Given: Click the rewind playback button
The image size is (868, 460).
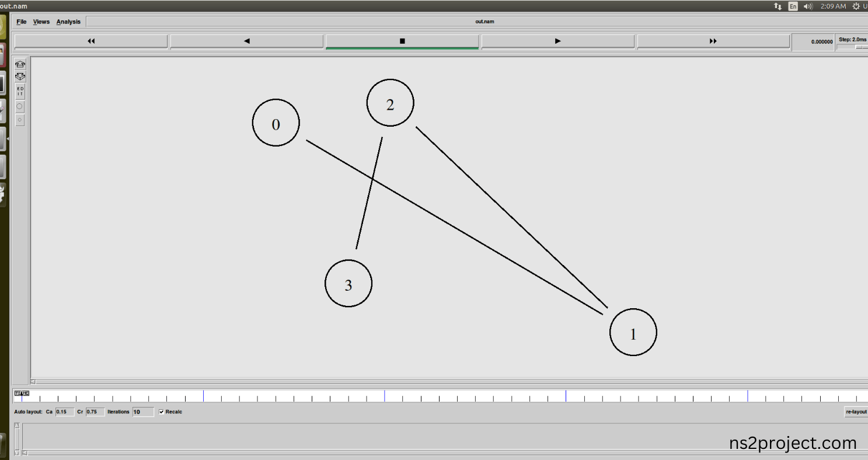Looking at the screenshot, I should coord(91,41).
